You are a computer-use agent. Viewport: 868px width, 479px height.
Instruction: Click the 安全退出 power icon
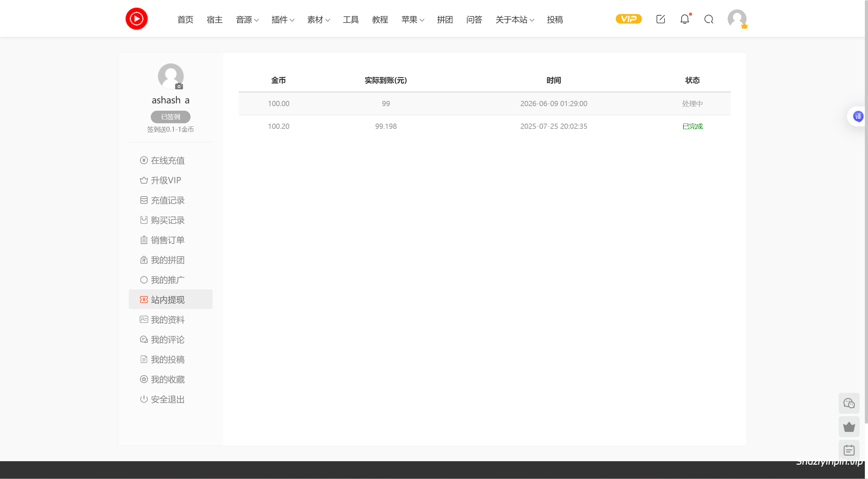144,399
